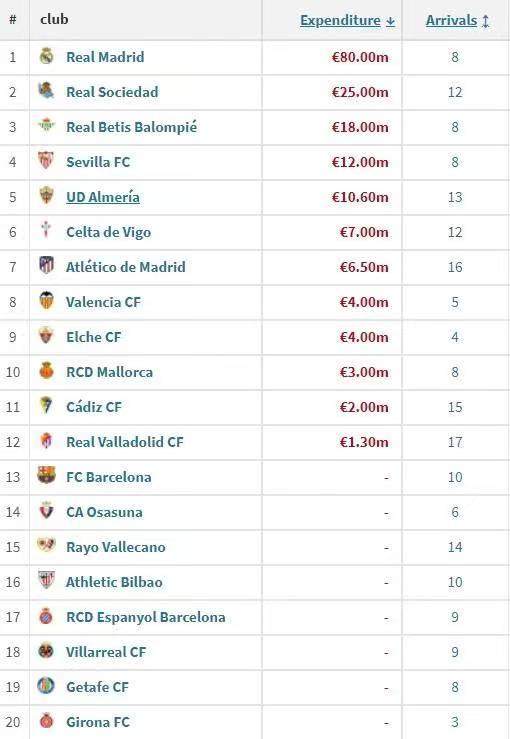Select Real Madrid's €80.00m expenditure value

click(360, 57)
